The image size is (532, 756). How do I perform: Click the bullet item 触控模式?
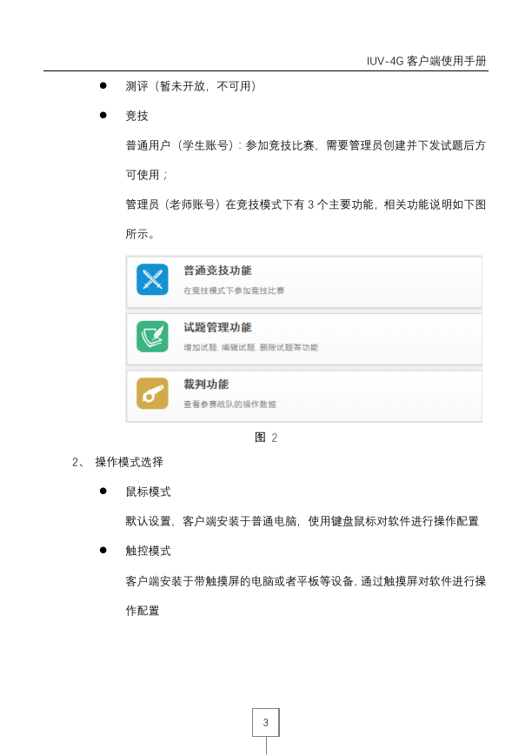click(x=148, y=551)
